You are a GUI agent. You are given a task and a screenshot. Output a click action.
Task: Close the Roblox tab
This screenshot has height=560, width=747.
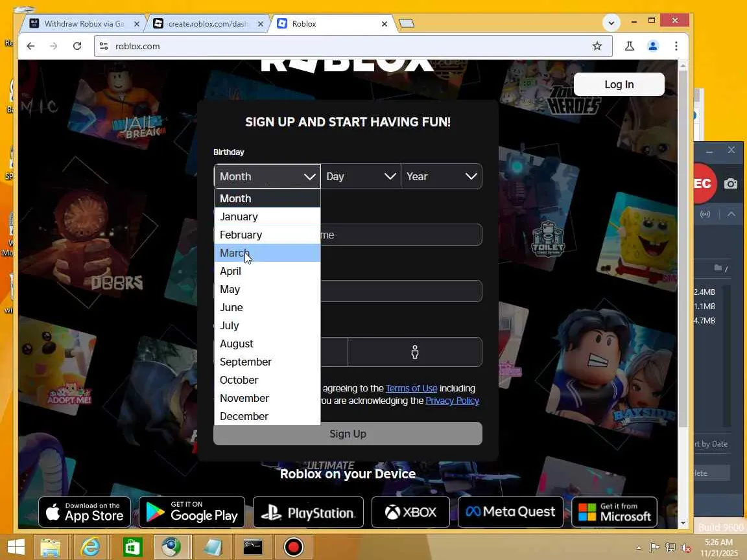coord(385,24)
